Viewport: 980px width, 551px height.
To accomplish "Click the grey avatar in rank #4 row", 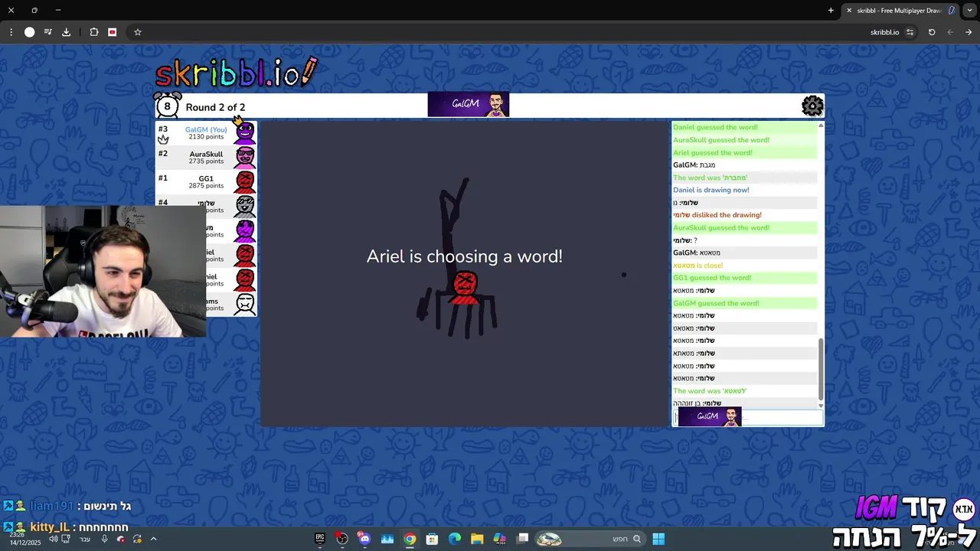I will 245,206.
